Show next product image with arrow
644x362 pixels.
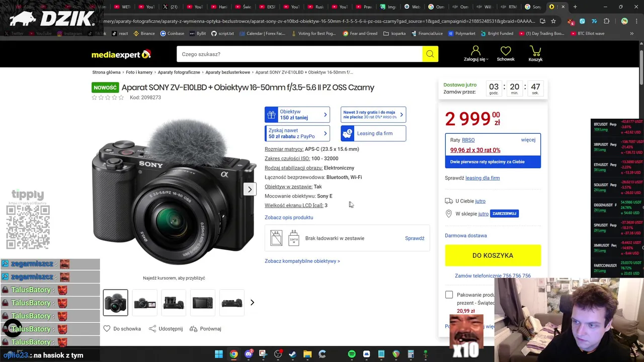point(250,189)
